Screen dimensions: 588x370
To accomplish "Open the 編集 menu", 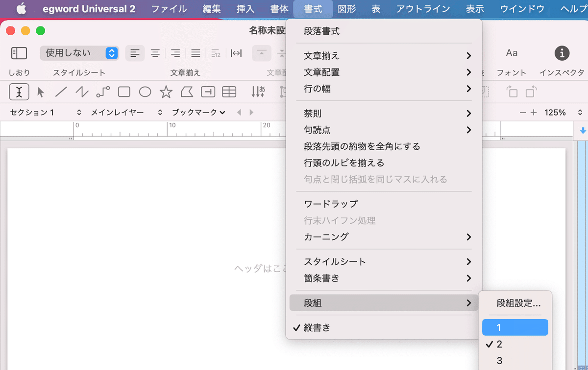I will [x=212, y=9].
